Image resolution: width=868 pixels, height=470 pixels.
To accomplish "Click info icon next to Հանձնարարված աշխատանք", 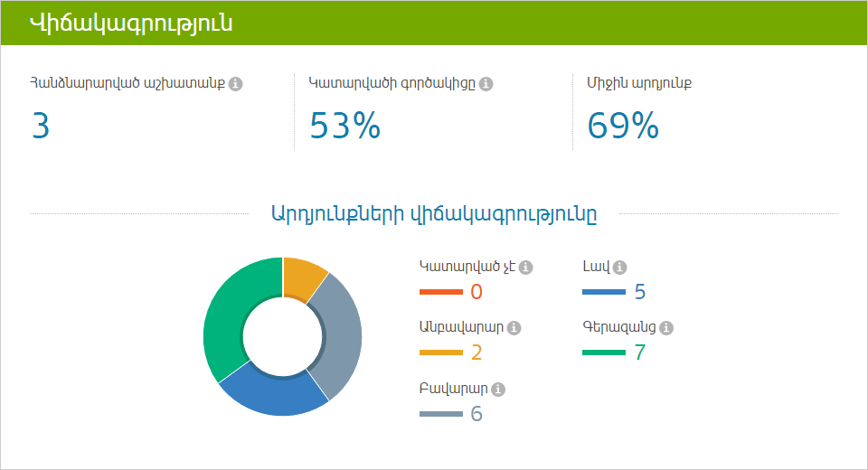I will 235,83.
